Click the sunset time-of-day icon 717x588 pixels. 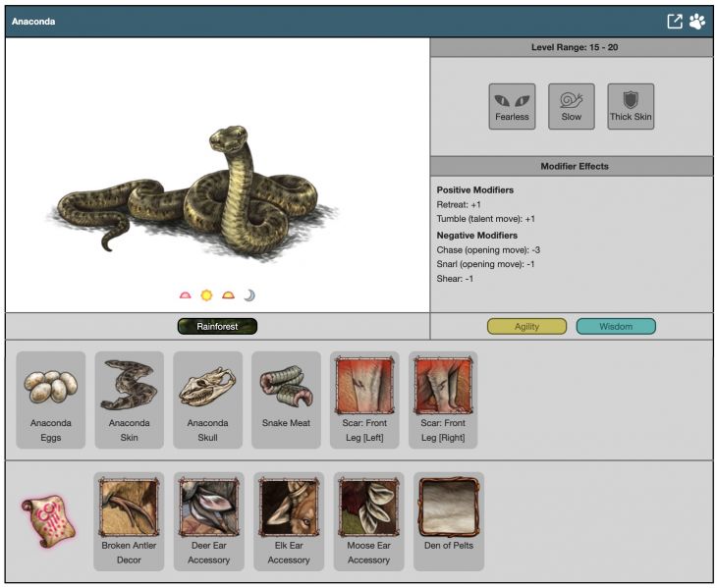click(228, 295)
